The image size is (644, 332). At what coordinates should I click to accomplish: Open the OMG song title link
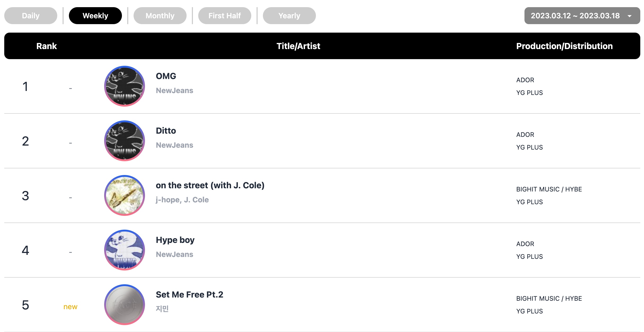(x=166, y=76)
